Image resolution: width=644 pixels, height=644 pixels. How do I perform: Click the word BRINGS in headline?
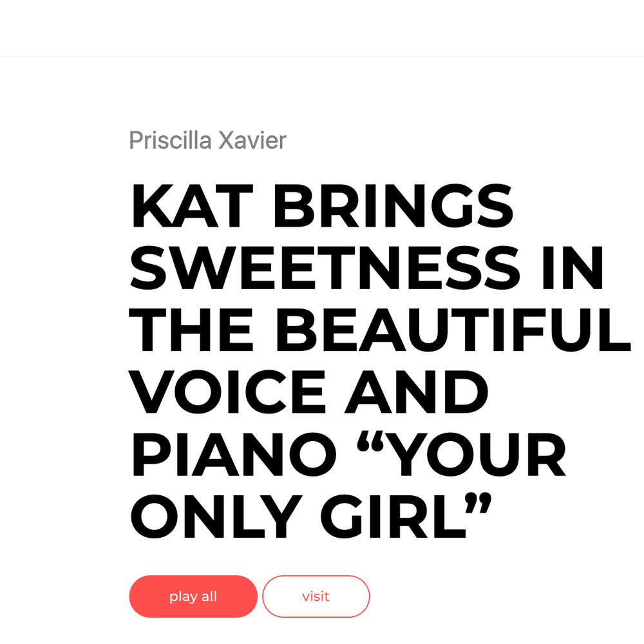click(x=393, y=206)
